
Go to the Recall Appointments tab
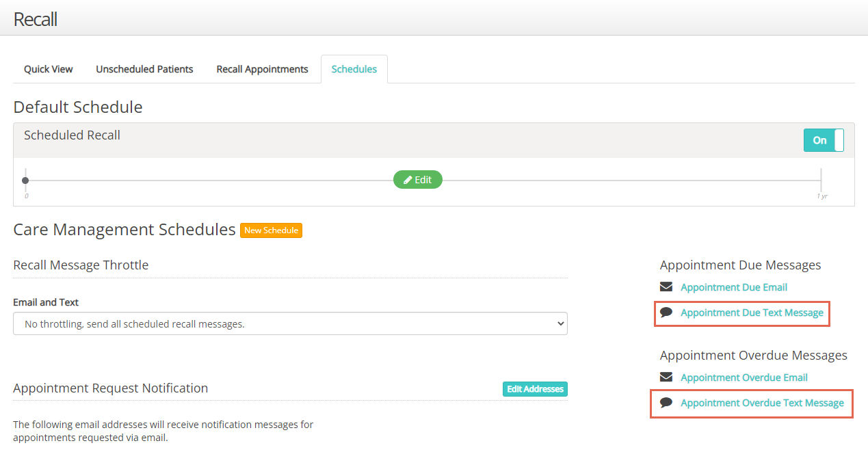[x=262, y=69]
